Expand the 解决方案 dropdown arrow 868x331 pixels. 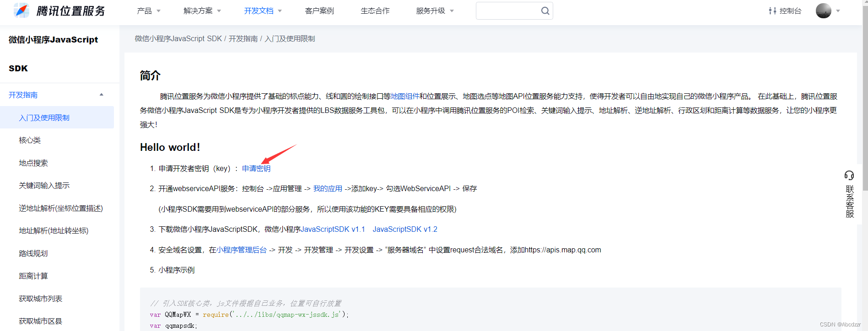[219, 11]
